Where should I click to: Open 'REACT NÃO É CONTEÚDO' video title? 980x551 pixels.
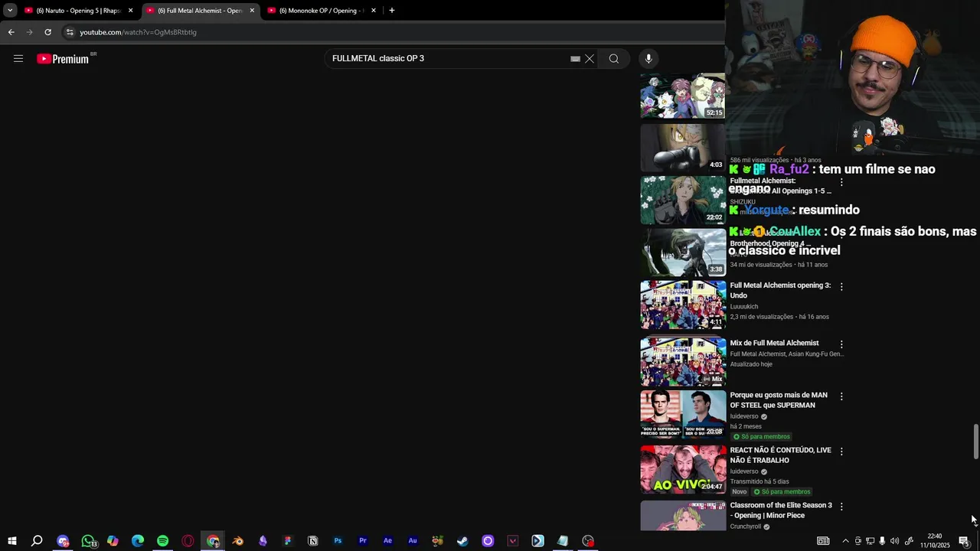(780, 455)
